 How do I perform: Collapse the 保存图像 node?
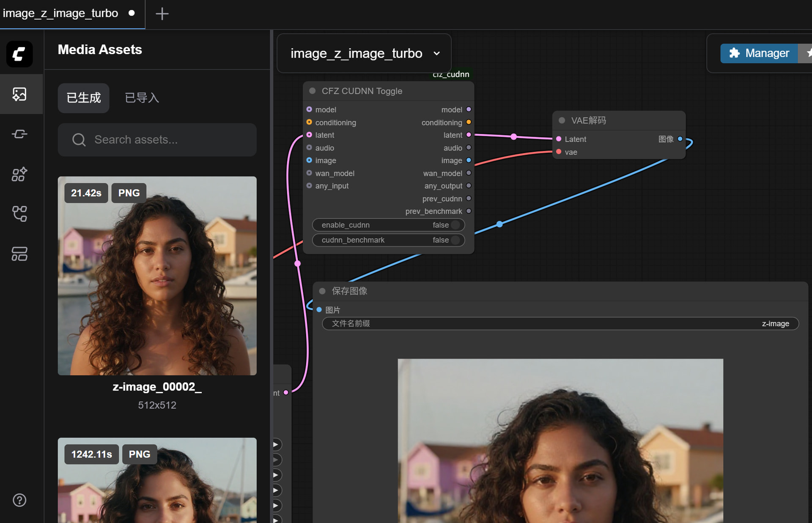322,291
